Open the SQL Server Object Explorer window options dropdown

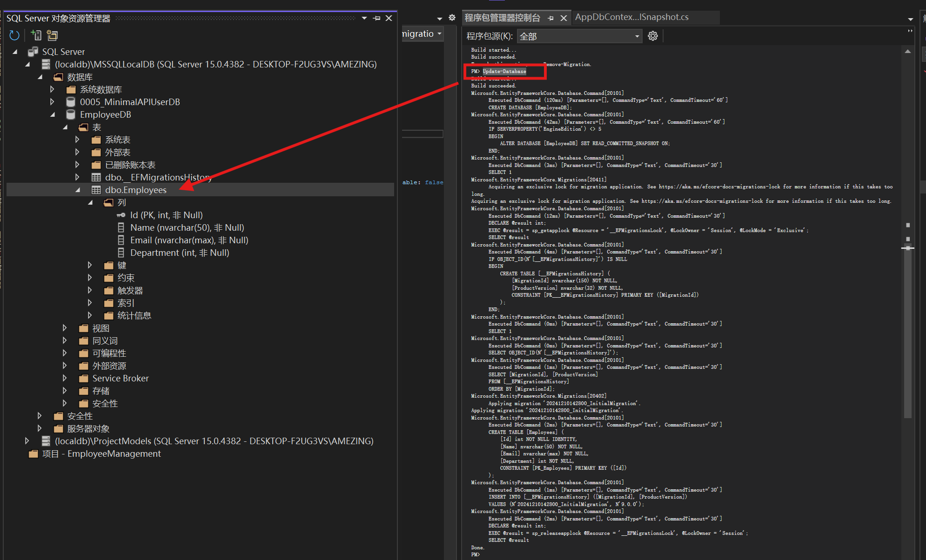[364, 18]
